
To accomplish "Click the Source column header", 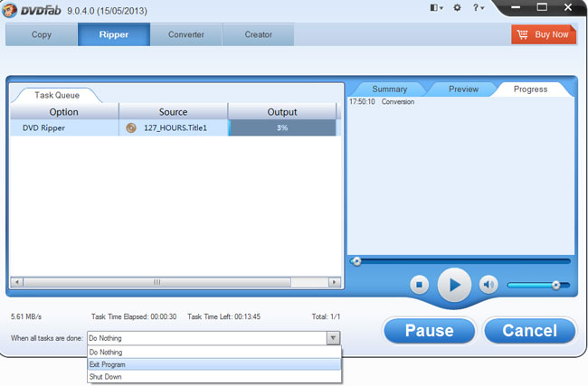I will (x=174, y=112).
